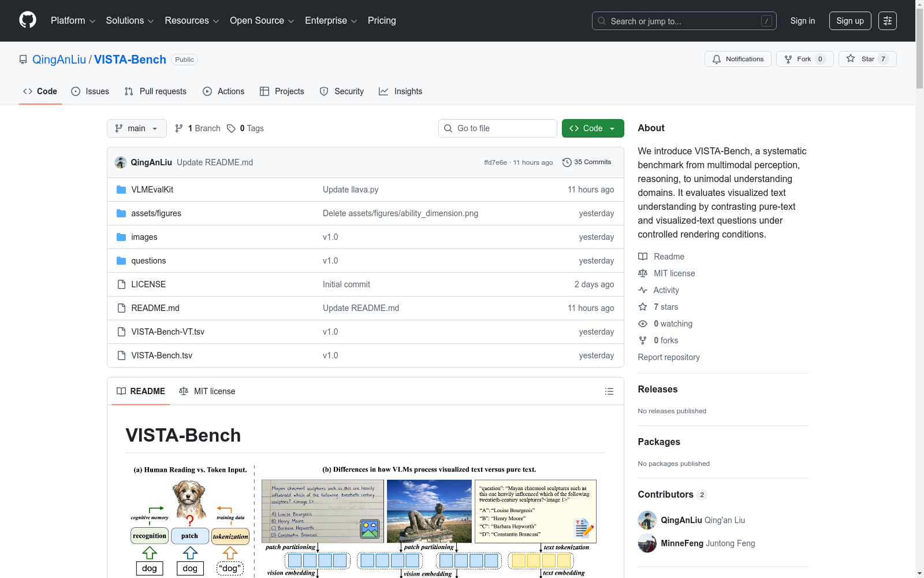Open the main branch selector dropdown
The image size is (924, 578).
pos(137,128)
